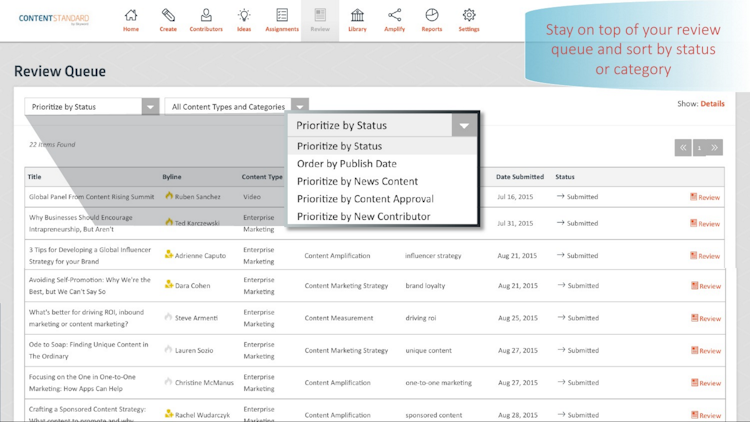Open the Ideas section

coord(244,21)
